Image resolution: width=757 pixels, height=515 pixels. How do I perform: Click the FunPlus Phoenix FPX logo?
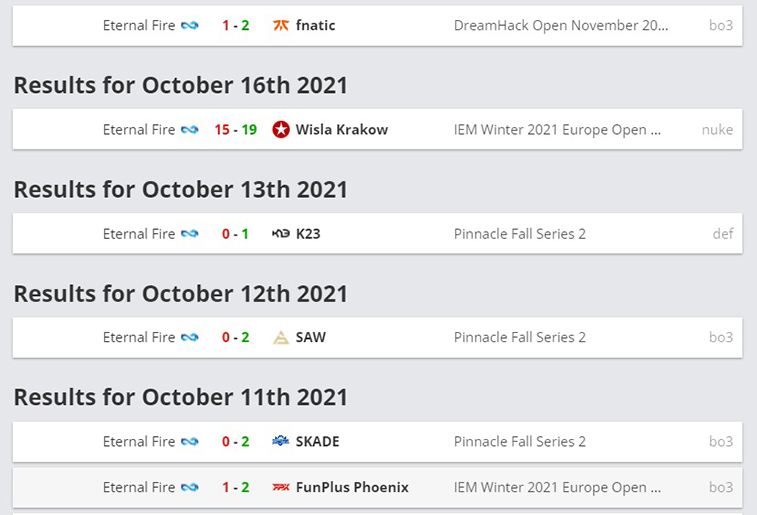(281, 487)
